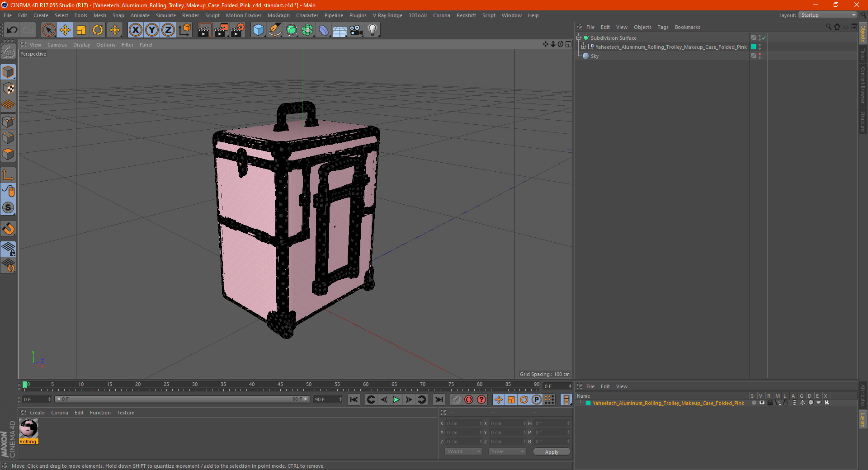Viewport: 868px width, 470px height.
Task: Switch to the Takes side tab
Action: [x=863, y=54]
